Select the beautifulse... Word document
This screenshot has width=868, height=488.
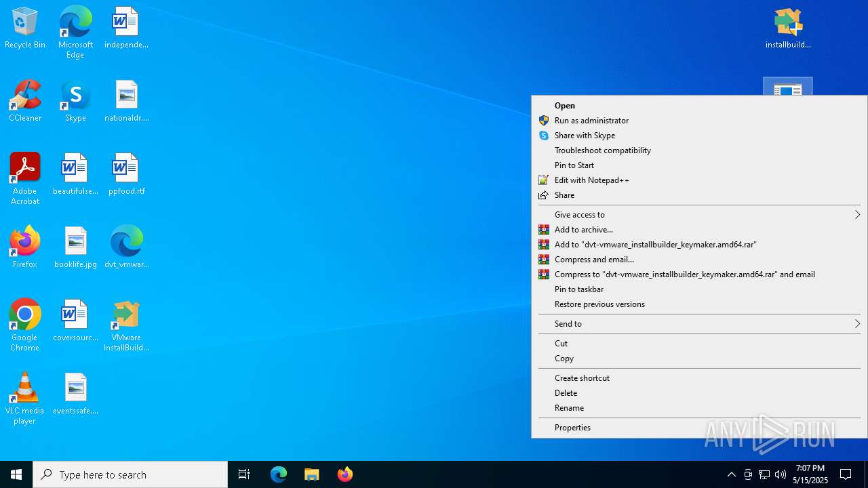click(x=75, y=175)
